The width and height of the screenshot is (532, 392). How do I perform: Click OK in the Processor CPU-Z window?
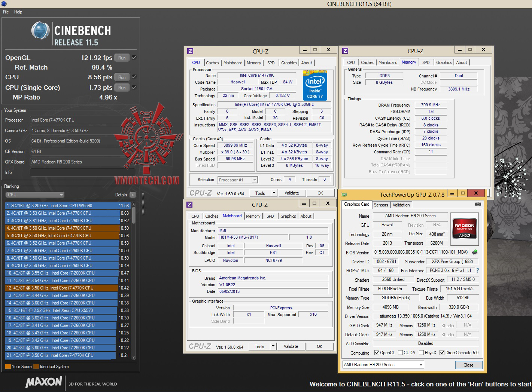[x=320, y=193]
